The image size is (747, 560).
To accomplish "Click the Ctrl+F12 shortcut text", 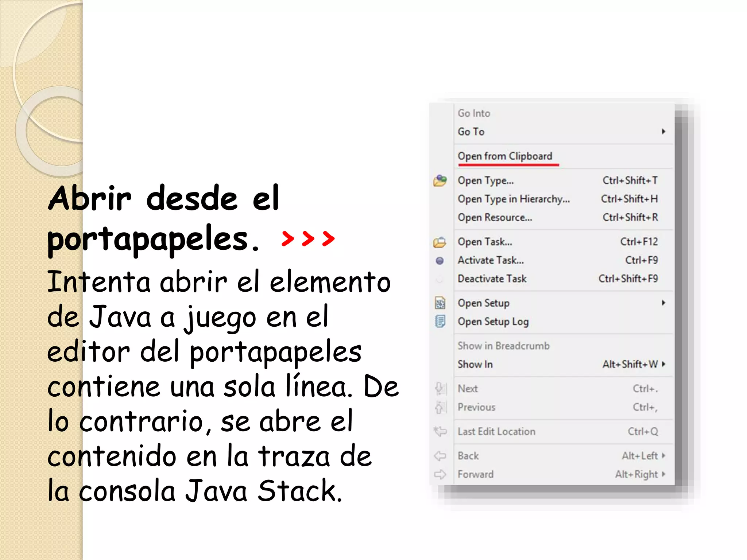I will pos(639,242).
